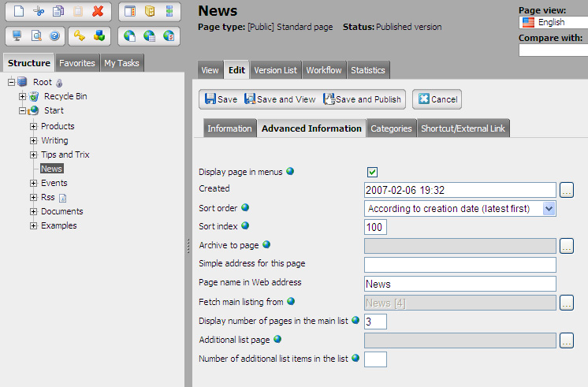Screen dimensions: 588x387
Task: Uncheck Display page in menus checkbox
Action: click(373, 172)
